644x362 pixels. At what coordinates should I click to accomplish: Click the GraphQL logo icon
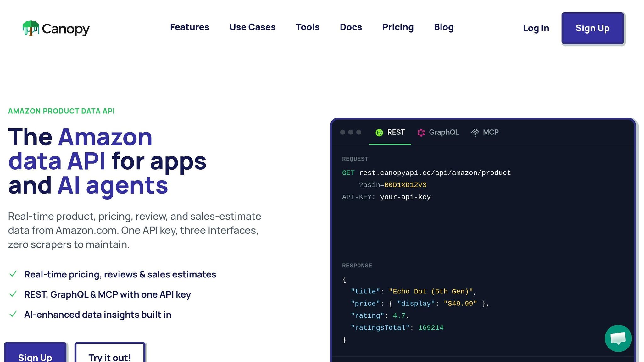(x=421, y=133)
